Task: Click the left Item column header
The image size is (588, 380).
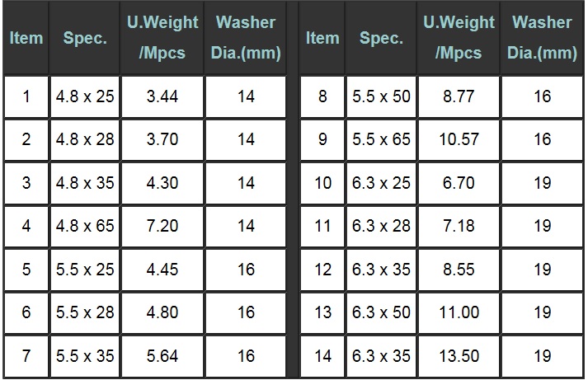Action: pos(26,37)
